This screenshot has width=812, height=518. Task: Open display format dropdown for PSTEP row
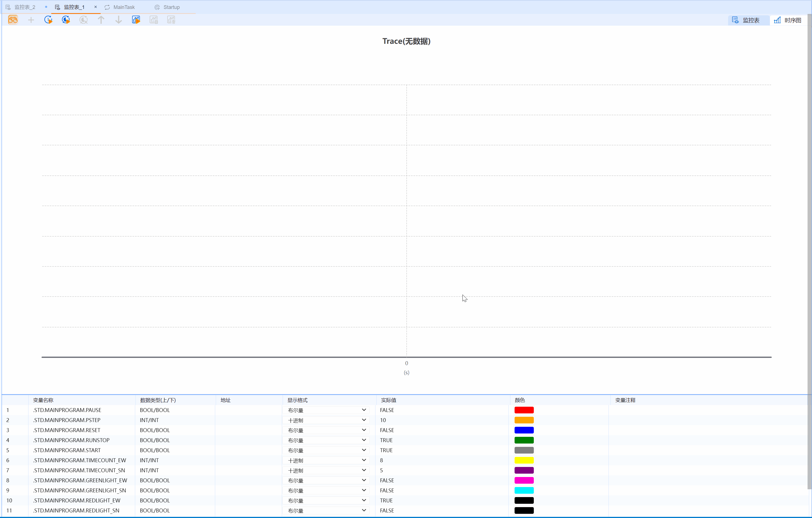(x=363, y=420)
